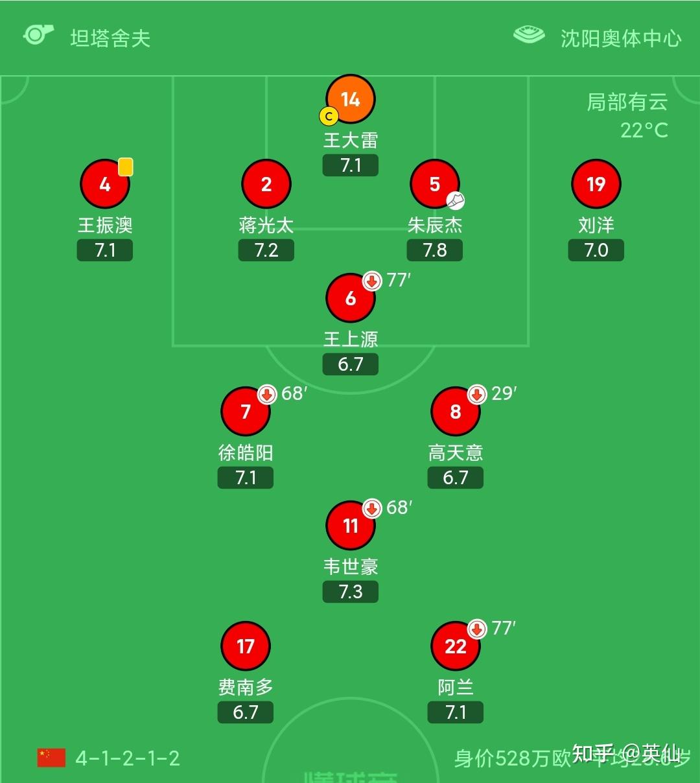Click the 29' substitution arrow on 高天意
Screen dimensions: 700x783
477,394
